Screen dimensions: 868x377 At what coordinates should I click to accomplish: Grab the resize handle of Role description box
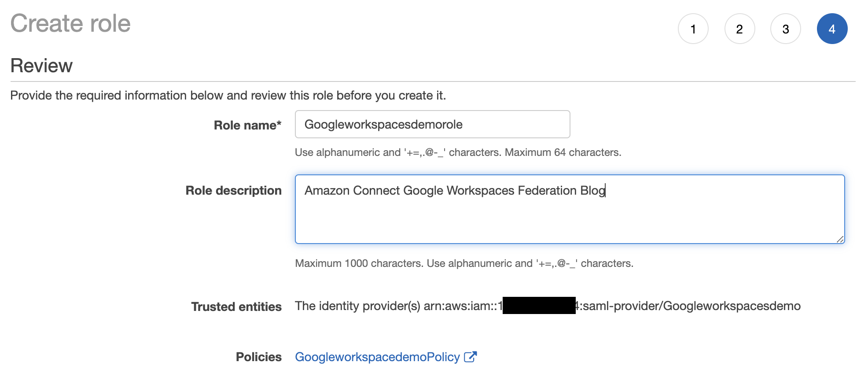tap(840, 239)
